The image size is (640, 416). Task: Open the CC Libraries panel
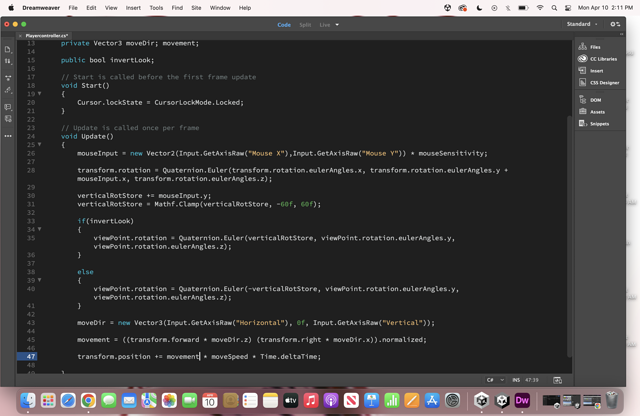pos(598,59)
